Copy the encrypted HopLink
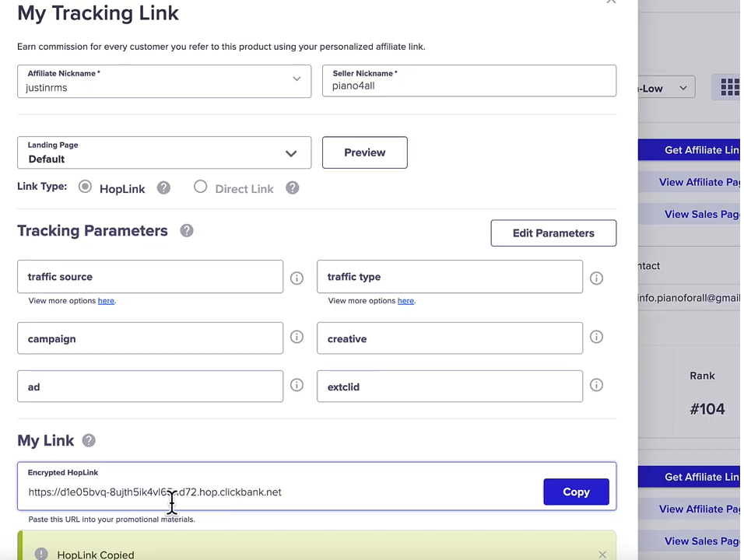 pos(576,492)
